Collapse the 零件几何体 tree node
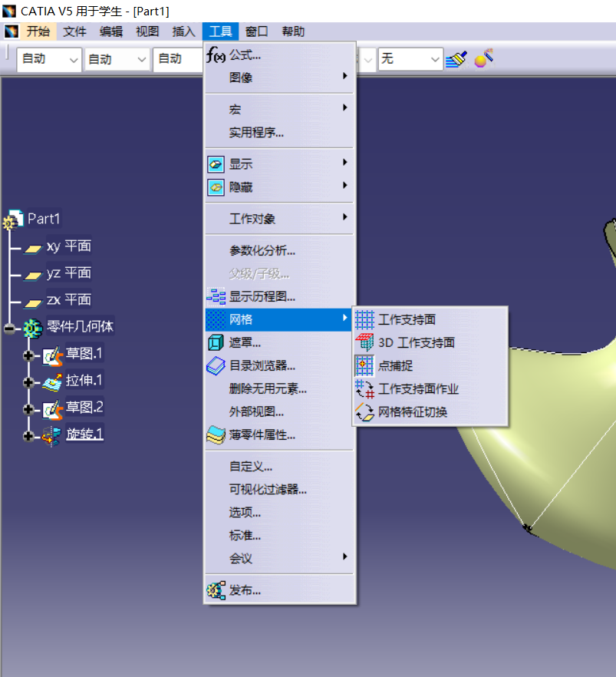 [x=9, y=329]
